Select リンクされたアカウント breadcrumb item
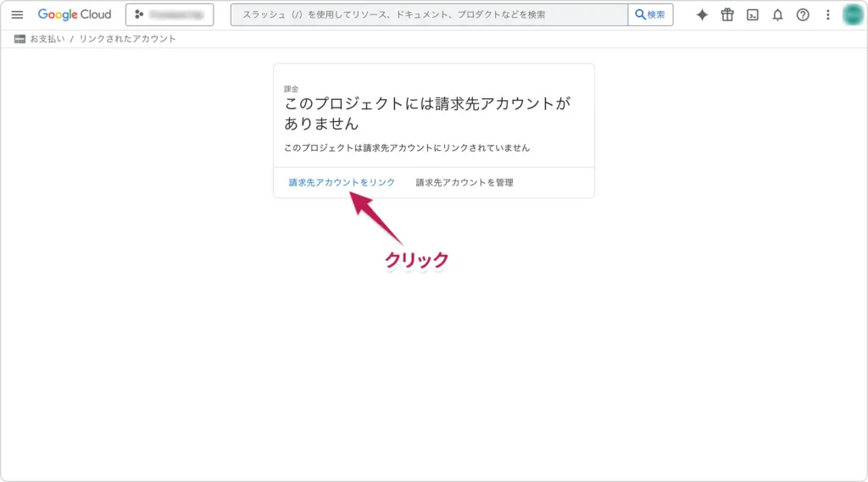 pyautogui.click(x=127, y=39)
